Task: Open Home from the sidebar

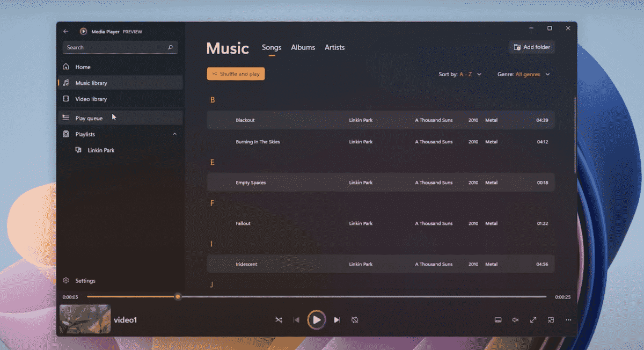Action: (x=120, y=67)
